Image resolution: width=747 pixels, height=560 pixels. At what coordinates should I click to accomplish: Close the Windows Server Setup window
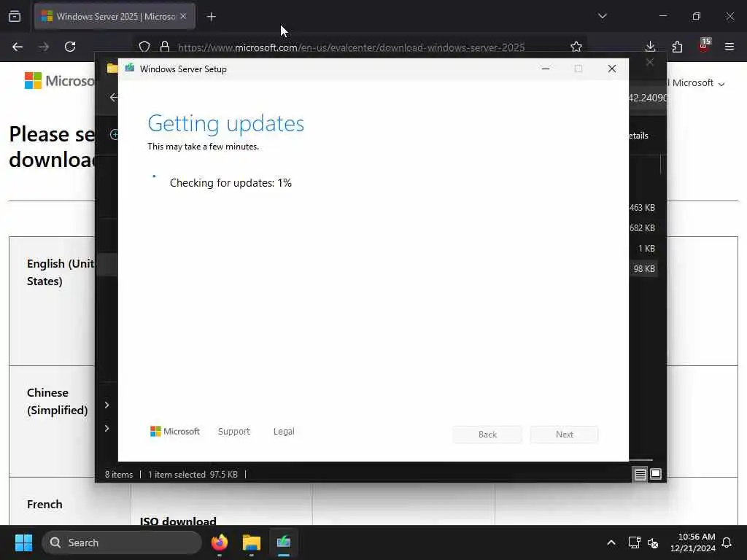point(612,69)
